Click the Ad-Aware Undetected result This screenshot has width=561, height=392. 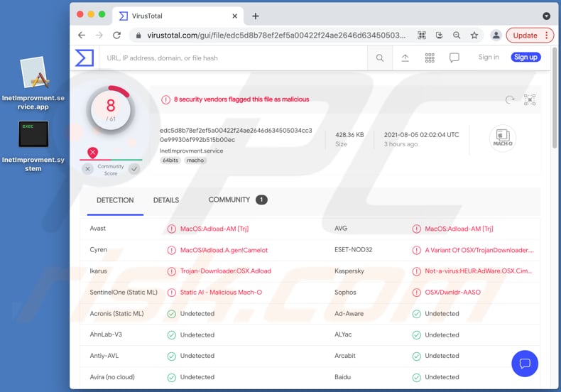point(442,314)
